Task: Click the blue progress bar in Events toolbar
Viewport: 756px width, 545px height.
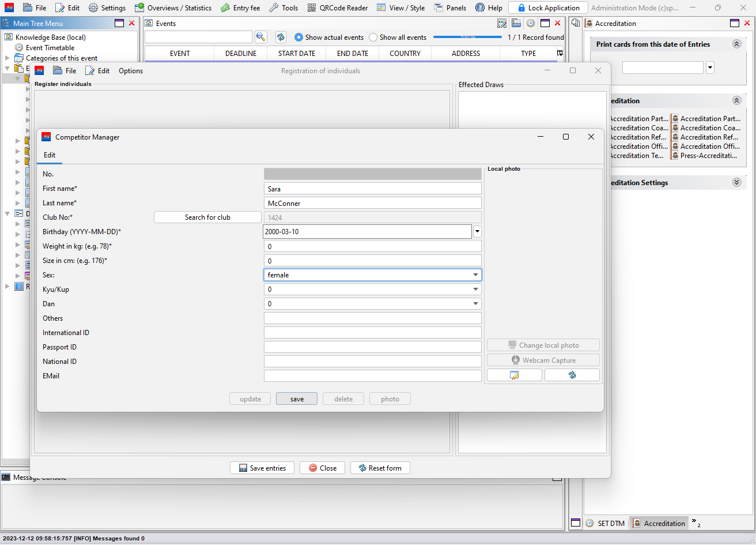Action: [x=467, y=37]
